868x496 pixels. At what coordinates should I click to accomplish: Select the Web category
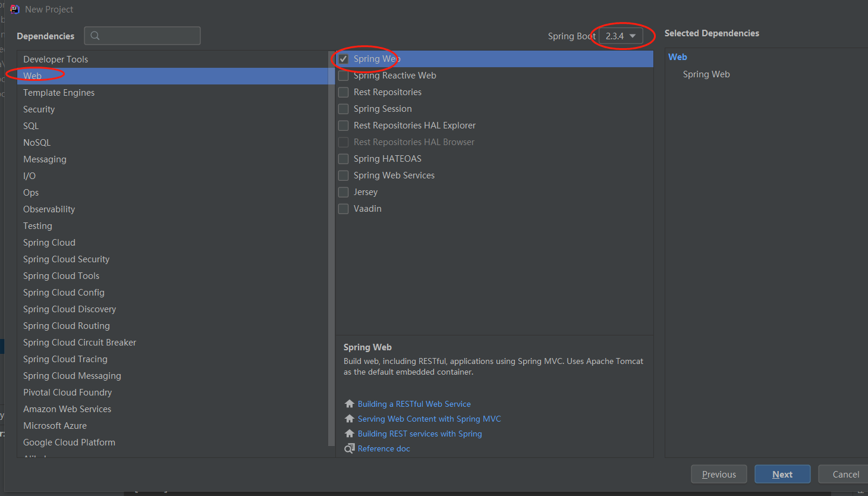[x=172, y=76]
